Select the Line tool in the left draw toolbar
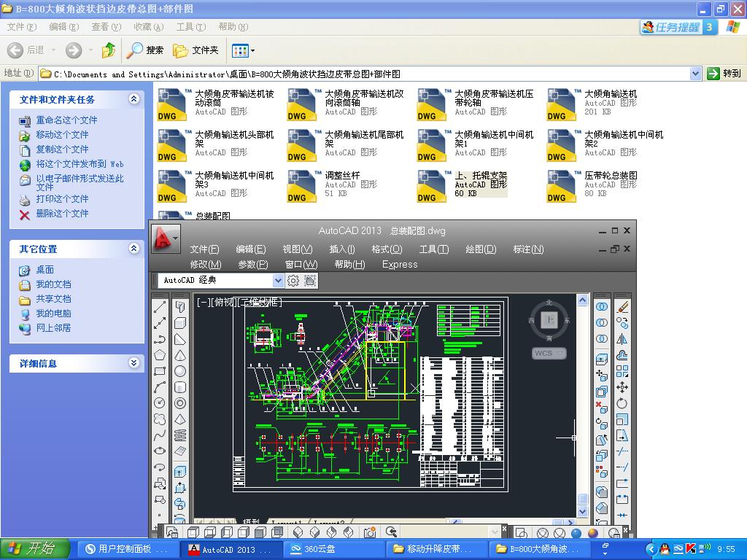The height and width of the screenshot is (560, 747). pyautogui.click(x=160, y=307)
